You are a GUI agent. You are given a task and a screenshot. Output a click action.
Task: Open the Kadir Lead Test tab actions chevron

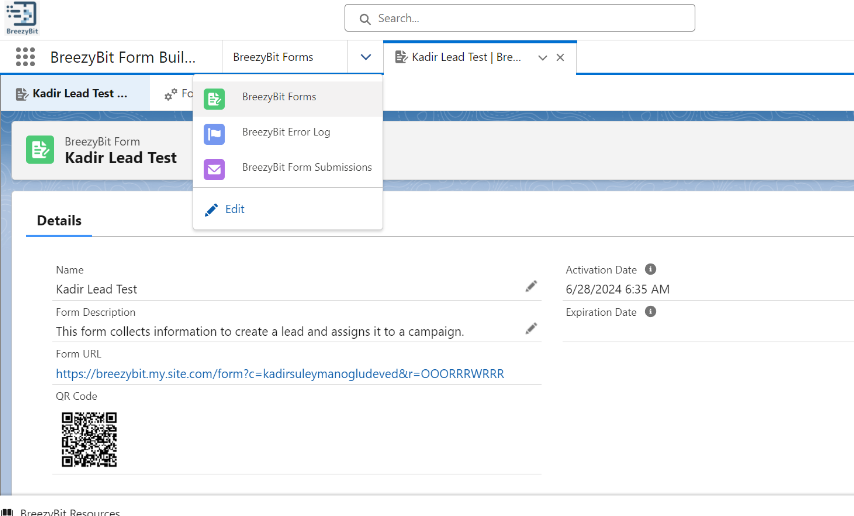542,58
